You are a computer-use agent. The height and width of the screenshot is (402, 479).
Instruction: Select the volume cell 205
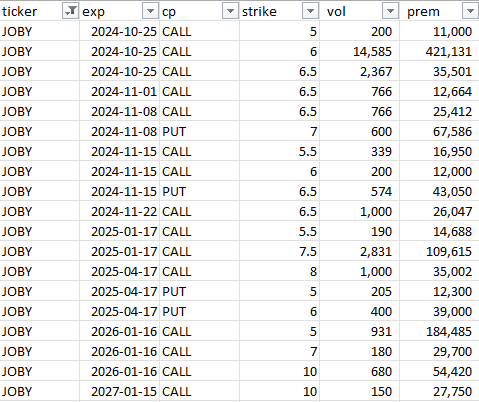359,291
